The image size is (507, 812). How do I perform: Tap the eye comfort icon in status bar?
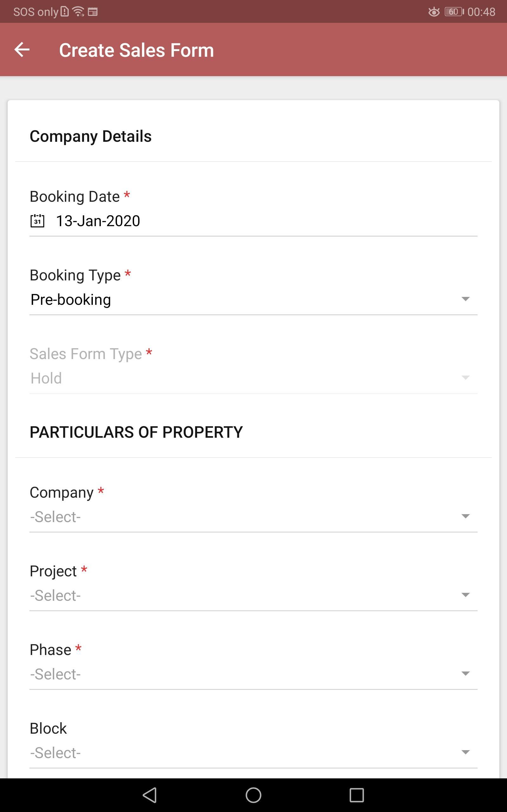coord(433,12)
